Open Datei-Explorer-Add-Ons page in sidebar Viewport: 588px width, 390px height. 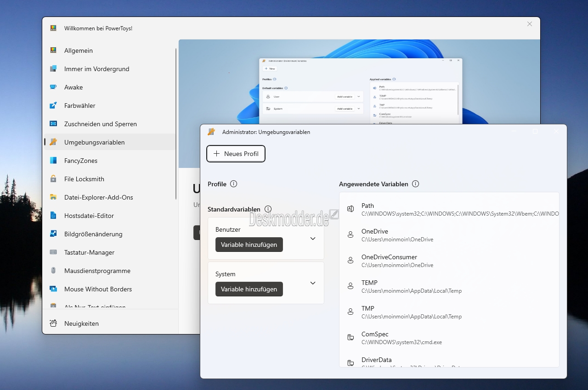click(x=110, y=197)
